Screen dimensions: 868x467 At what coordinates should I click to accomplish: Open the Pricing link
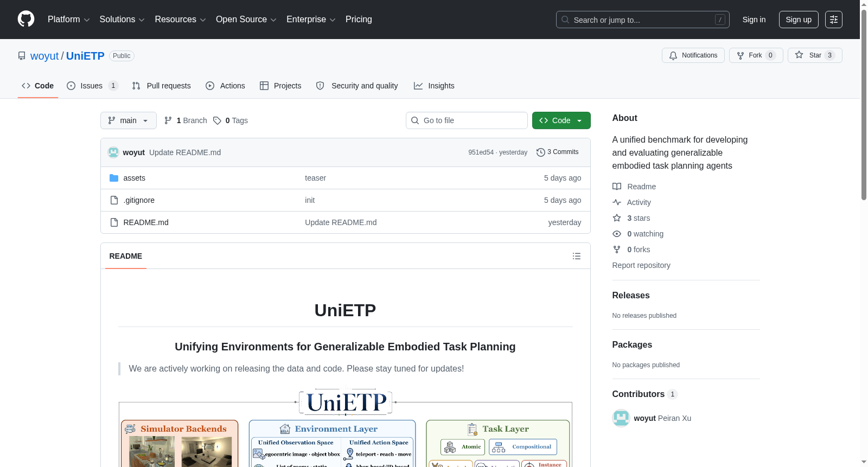[359, 20]
